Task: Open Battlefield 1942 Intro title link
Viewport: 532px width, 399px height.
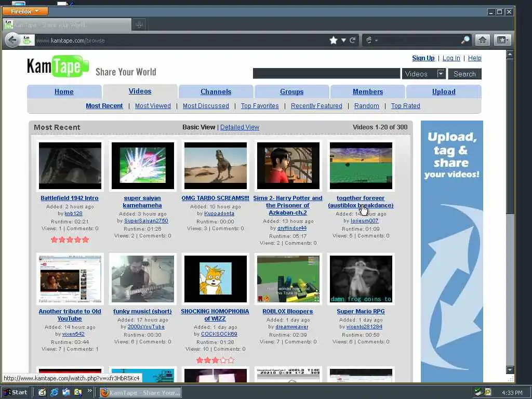Action: tap(70, 198)
